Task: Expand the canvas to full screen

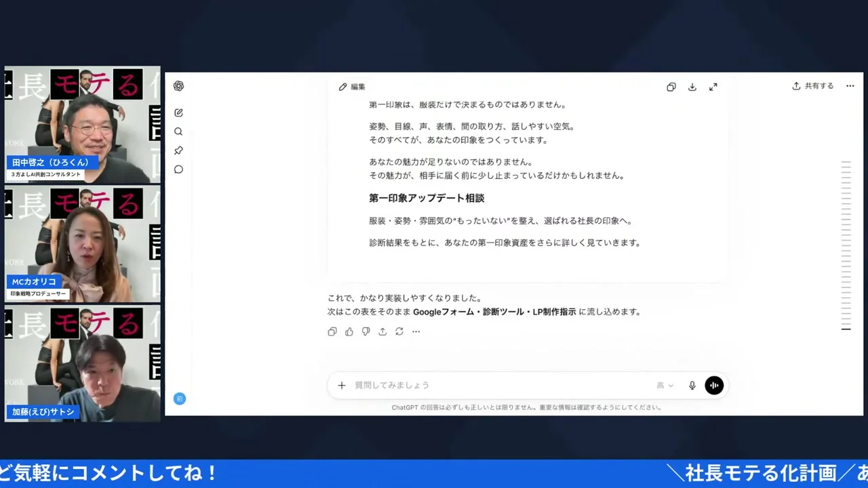Action: click(713, 87)
